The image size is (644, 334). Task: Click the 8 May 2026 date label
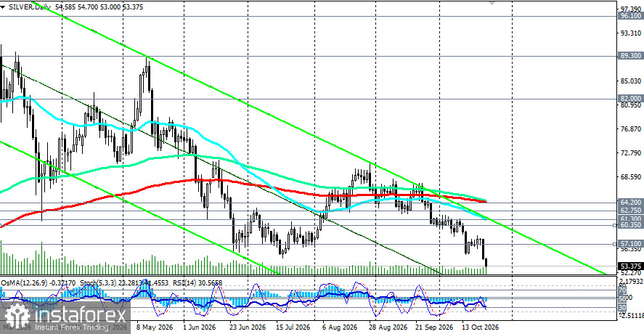coord(155,327)
